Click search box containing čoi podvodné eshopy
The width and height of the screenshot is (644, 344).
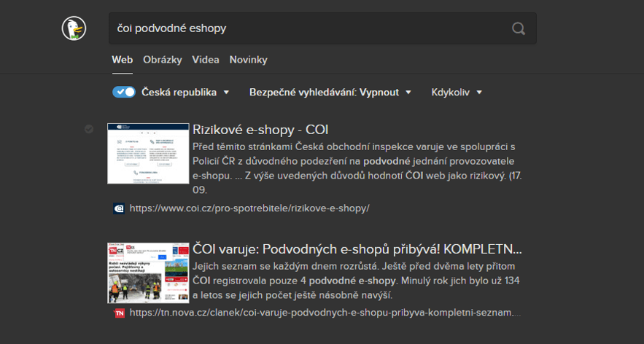coord(322,28)
